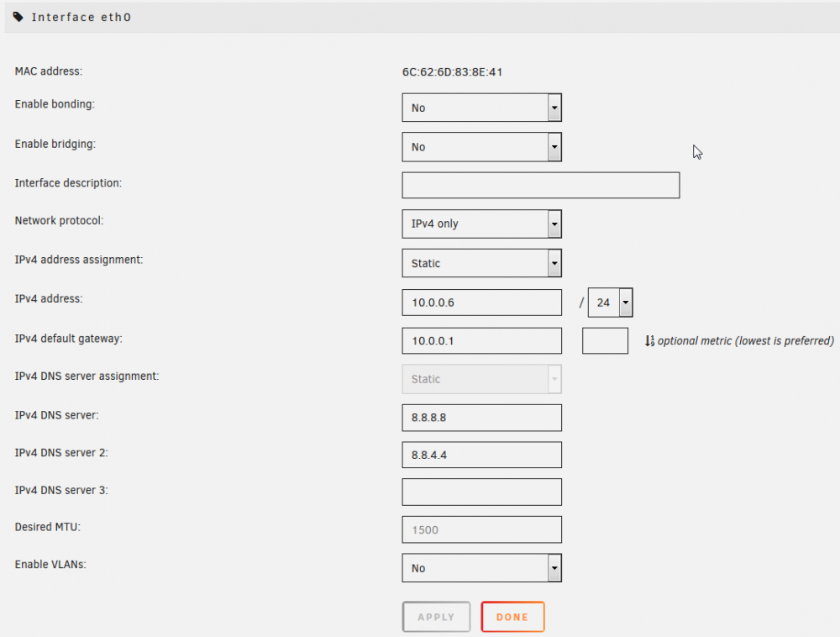This screenshot has height=637, width=840.
Task: Open the Enable VLANs dropdown
Action: [x=481, y=568]
